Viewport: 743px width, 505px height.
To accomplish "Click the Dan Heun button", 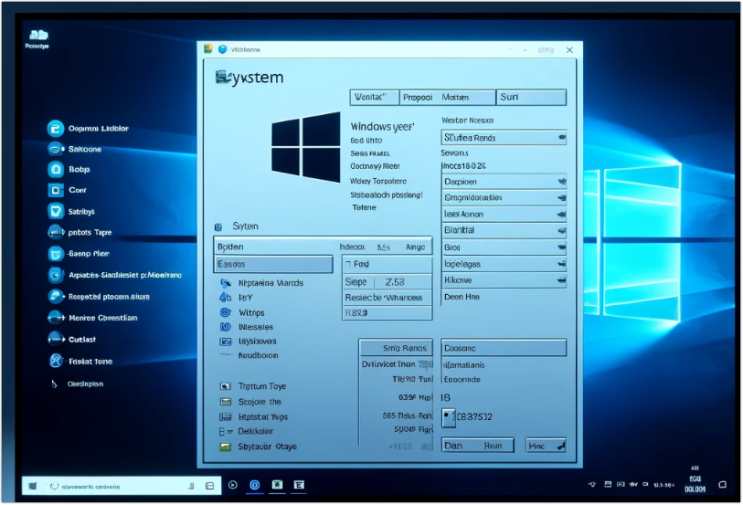I will [x=478, y=446].
